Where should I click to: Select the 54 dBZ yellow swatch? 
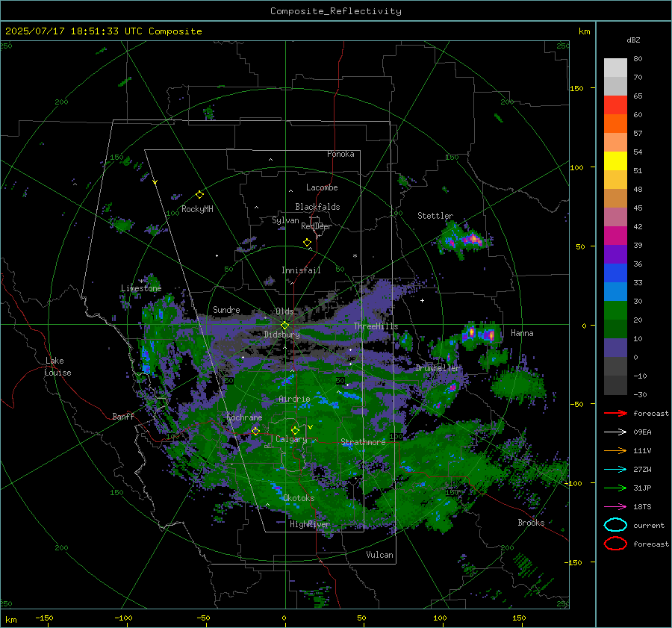click(x=615, y=161)
